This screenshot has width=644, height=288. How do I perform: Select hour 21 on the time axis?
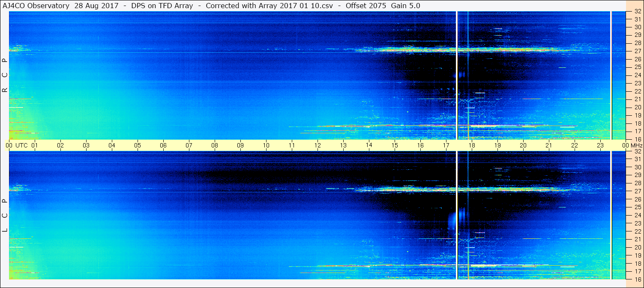(549, 145)
